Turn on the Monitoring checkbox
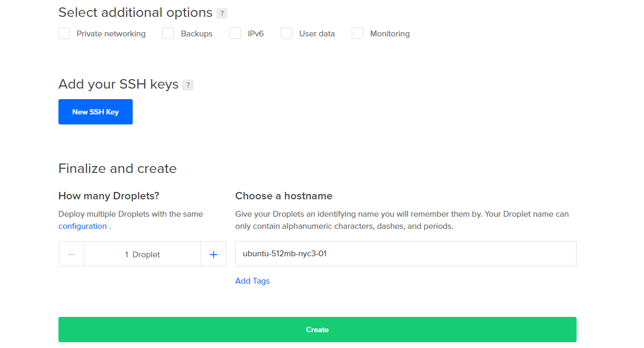The height and width of the screenshot is (348, 644). pos(358,34)
